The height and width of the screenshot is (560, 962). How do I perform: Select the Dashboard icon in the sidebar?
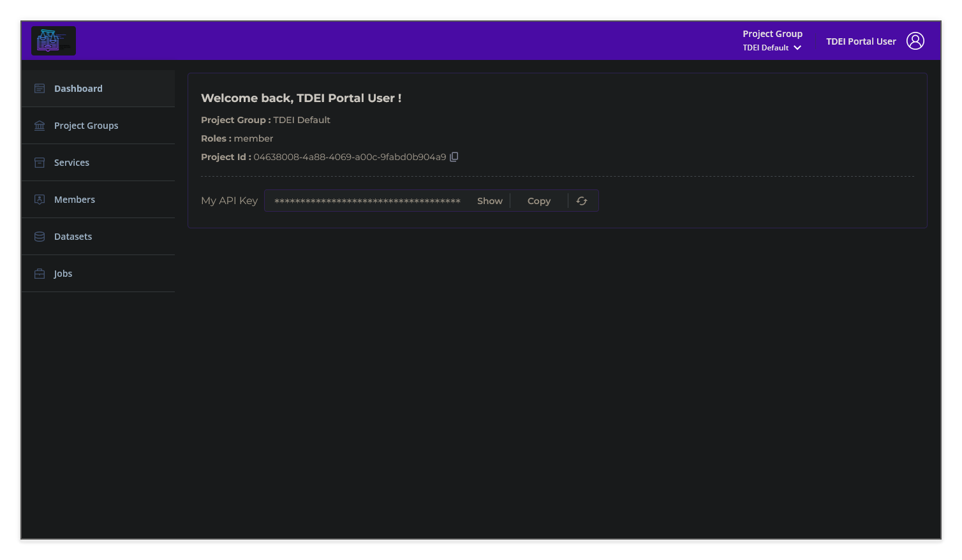tap(39, 88)
